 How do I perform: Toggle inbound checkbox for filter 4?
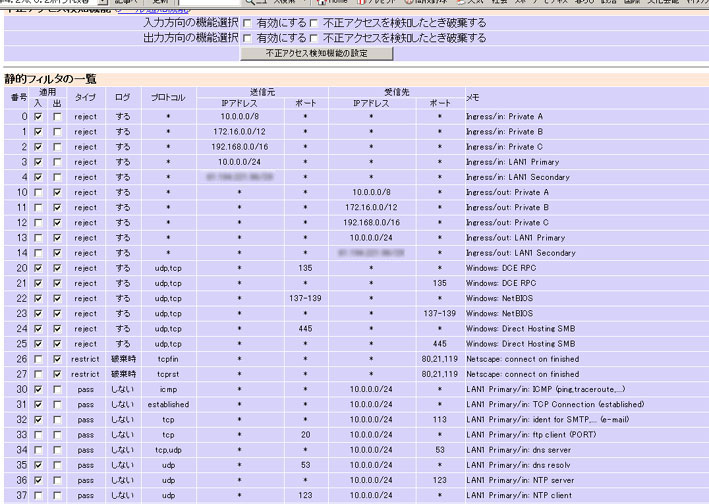tap(38, 176)
